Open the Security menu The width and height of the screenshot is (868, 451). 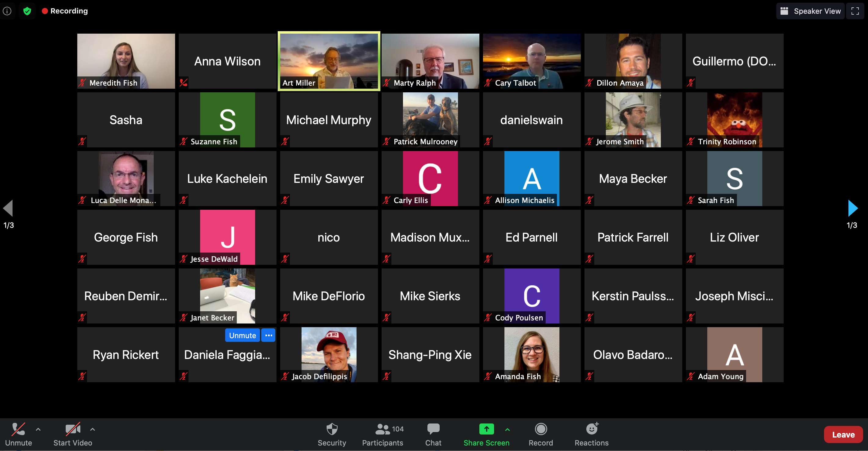click(x=332, y=434)
